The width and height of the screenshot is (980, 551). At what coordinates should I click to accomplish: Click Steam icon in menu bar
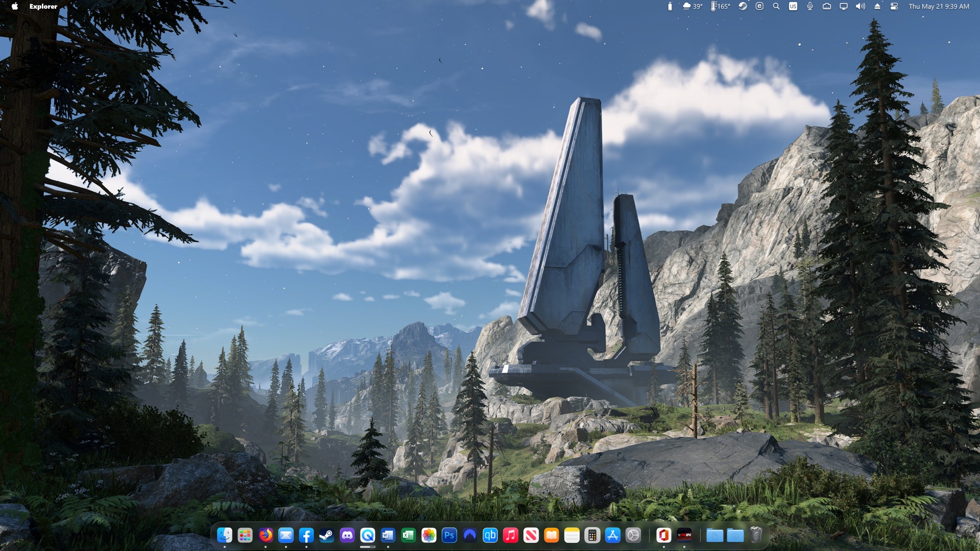743,6
